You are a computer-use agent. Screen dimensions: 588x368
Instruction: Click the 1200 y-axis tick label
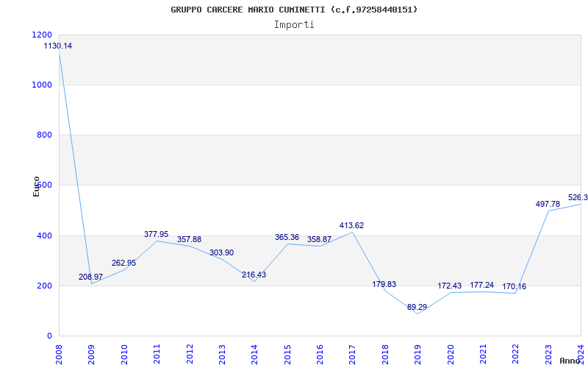(x=43, y=35)
